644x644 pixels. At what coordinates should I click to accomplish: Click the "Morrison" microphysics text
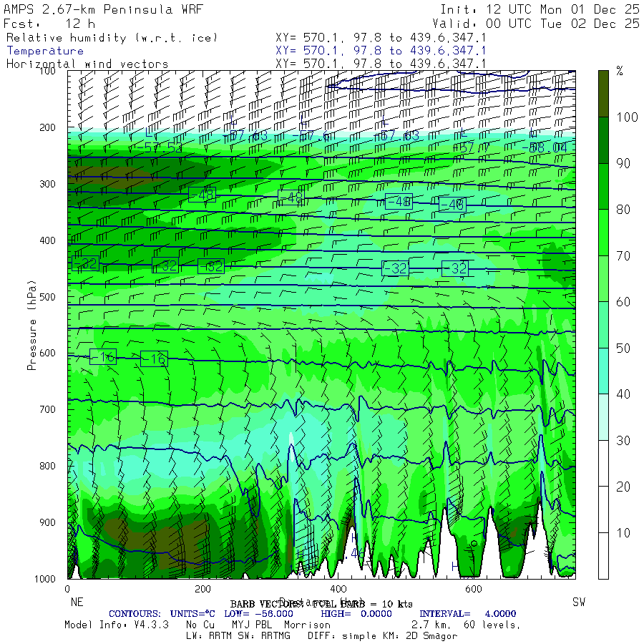point(307,625)
